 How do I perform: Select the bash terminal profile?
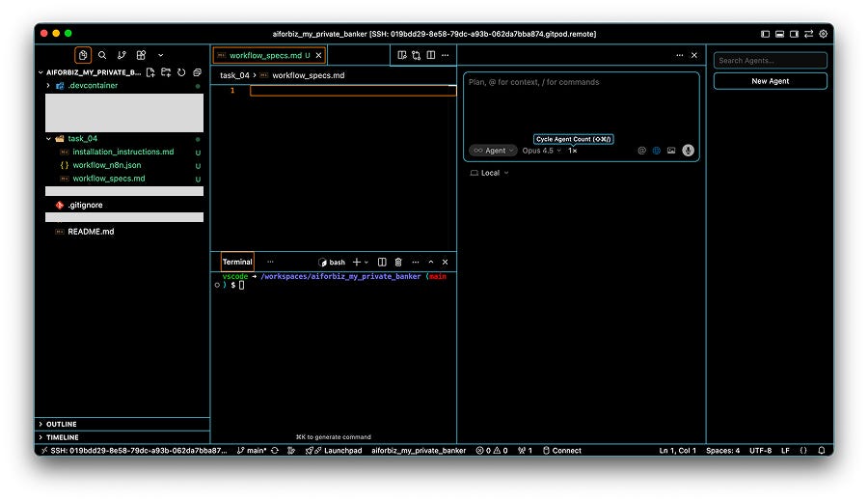[332, 263]
